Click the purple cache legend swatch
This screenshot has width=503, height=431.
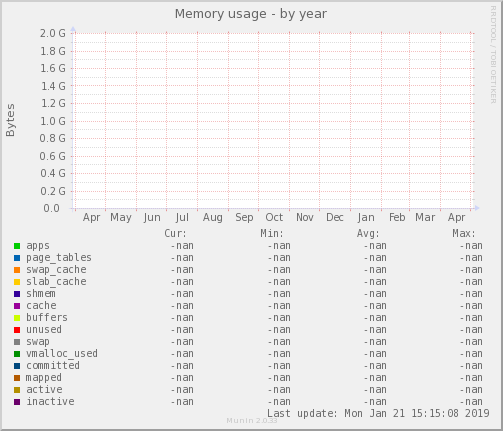[x=17, y=306]
